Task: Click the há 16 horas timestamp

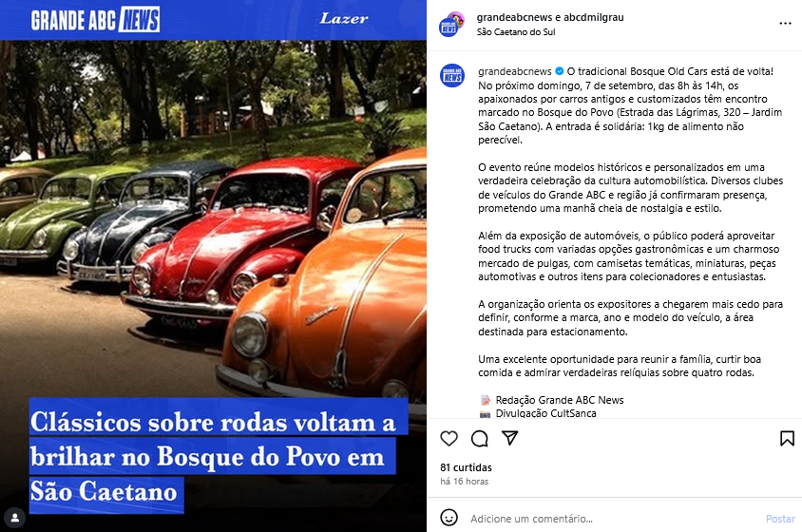Action: (x=464, y=482)
